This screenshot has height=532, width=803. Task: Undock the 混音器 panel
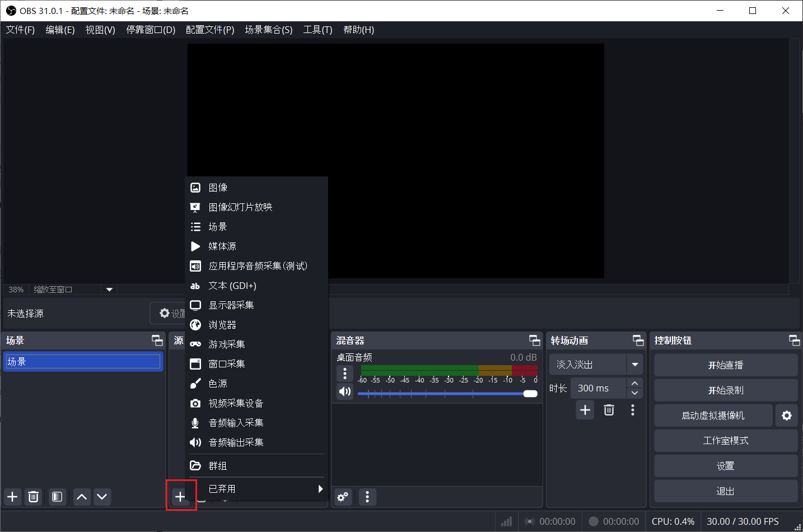point(535,340)
